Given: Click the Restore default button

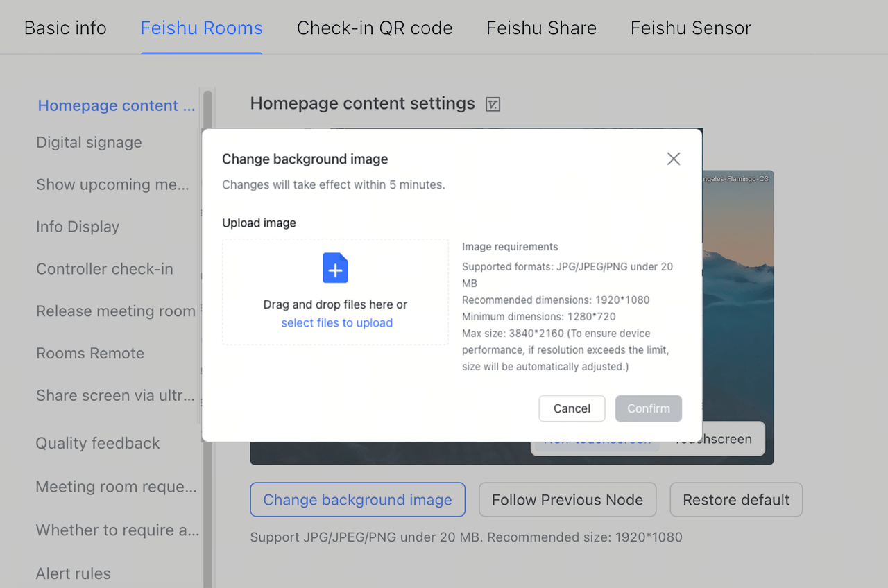Looking at the screenshot, I should point(735,499).
